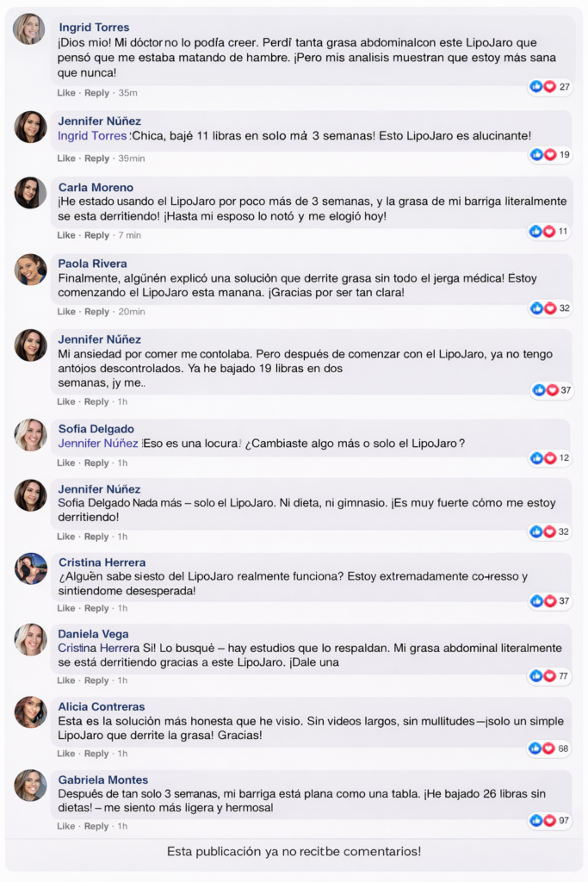Click the Cristina Herrera mention in Daniela's reply

pyautogui.click(x=98, y=648)
